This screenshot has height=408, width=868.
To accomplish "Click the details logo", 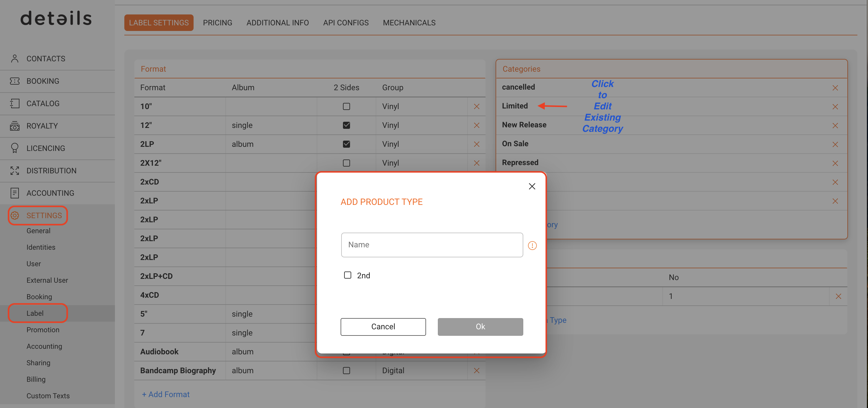I will tap(56, 18).
